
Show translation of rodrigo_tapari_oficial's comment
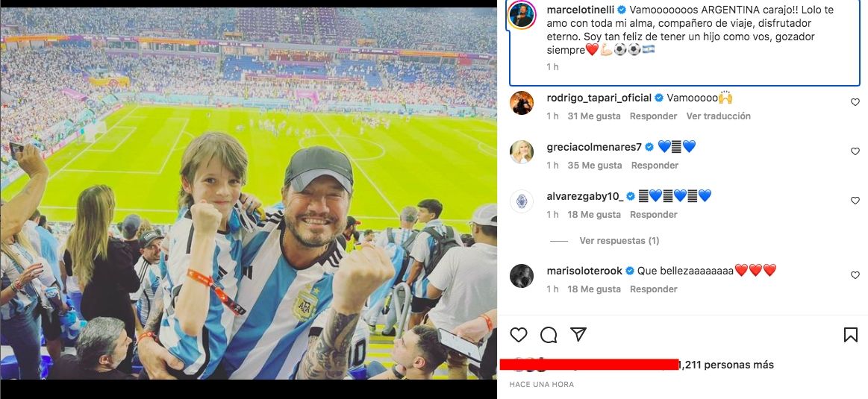click(x=718, y=116)
